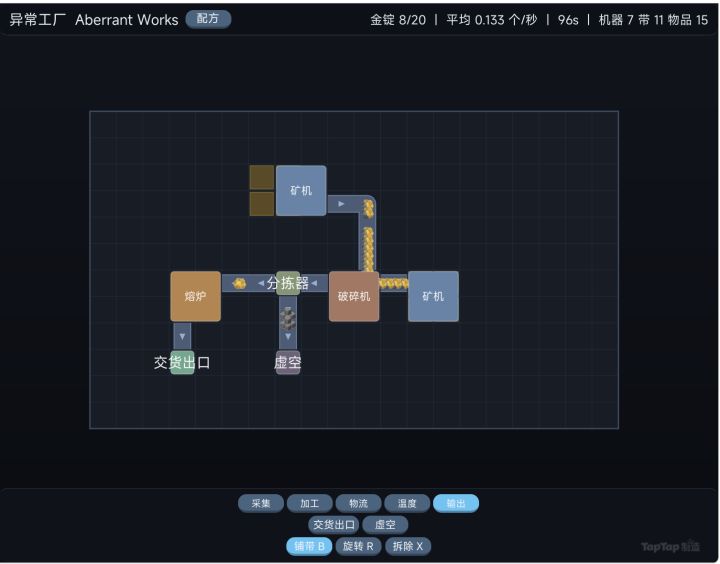Click the 金锭 8/20 goal counter
The height and width of the screenshot is (564, 720).
(398, 20)
